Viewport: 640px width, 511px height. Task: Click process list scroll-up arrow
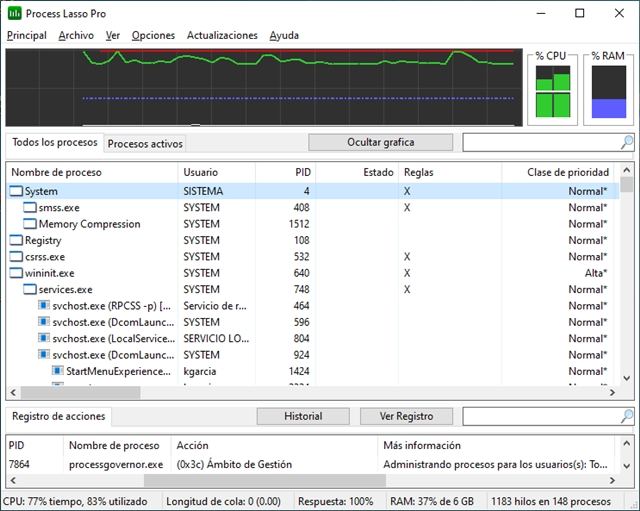[x=627, y=169]
